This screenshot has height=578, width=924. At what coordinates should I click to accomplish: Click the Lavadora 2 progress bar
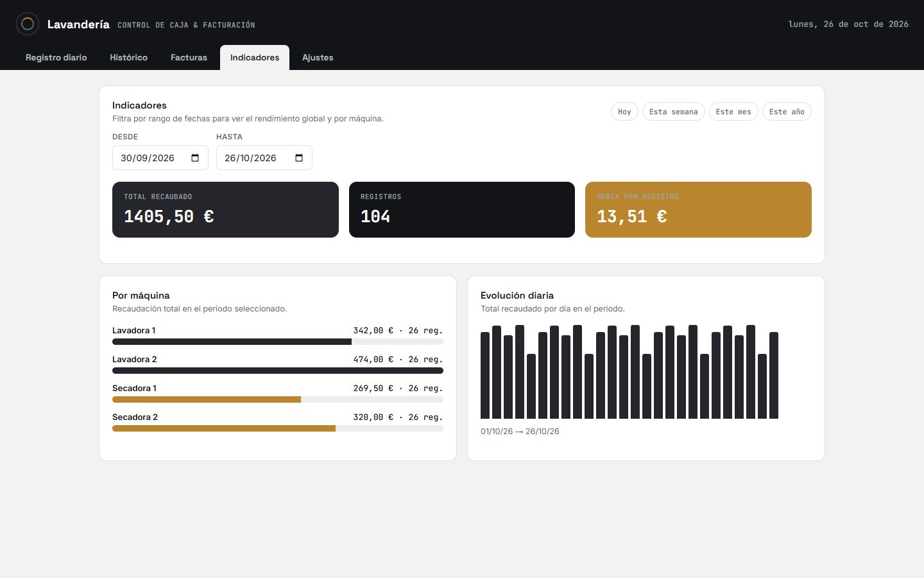[x=278, y=371]
